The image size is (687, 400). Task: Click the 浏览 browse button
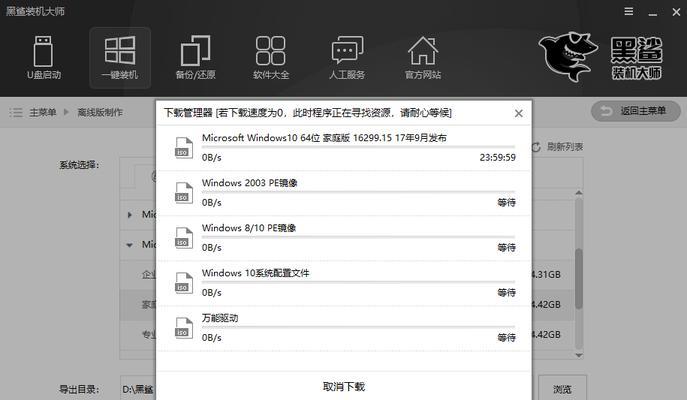(562, 389)
